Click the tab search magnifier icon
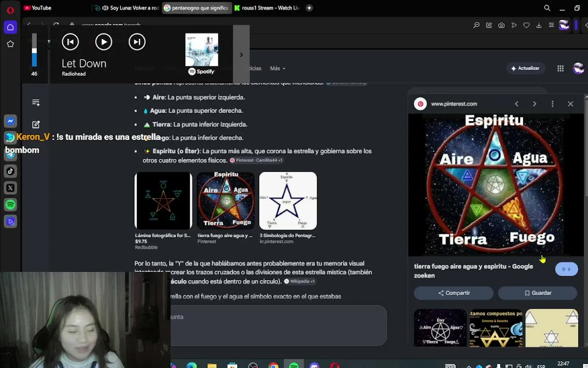The height and width of the screenshot is (368, 588). click(547, 8)
